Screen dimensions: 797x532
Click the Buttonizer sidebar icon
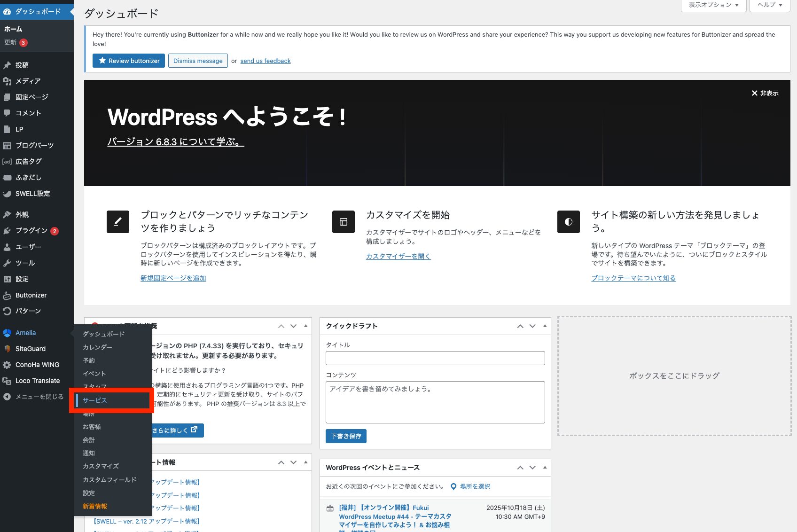pyautogui.click(x=7, y=295)
